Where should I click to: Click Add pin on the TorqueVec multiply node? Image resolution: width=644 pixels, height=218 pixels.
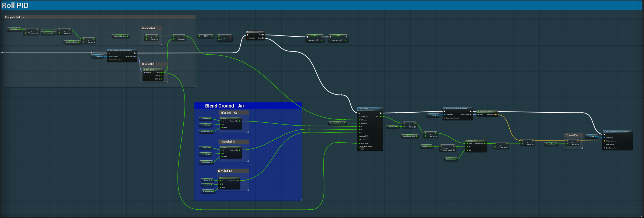[575, 144]
